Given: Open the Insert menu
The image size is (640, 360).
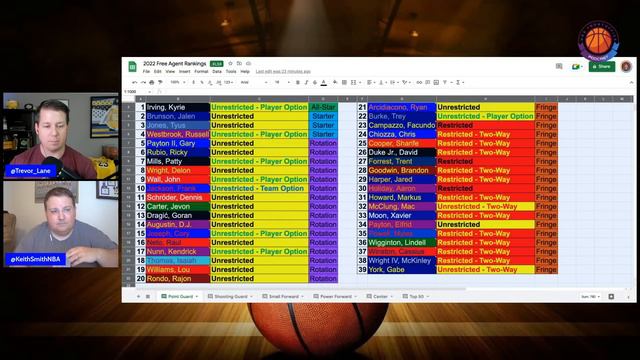Looking at the screenshot, I should point(184,71).
